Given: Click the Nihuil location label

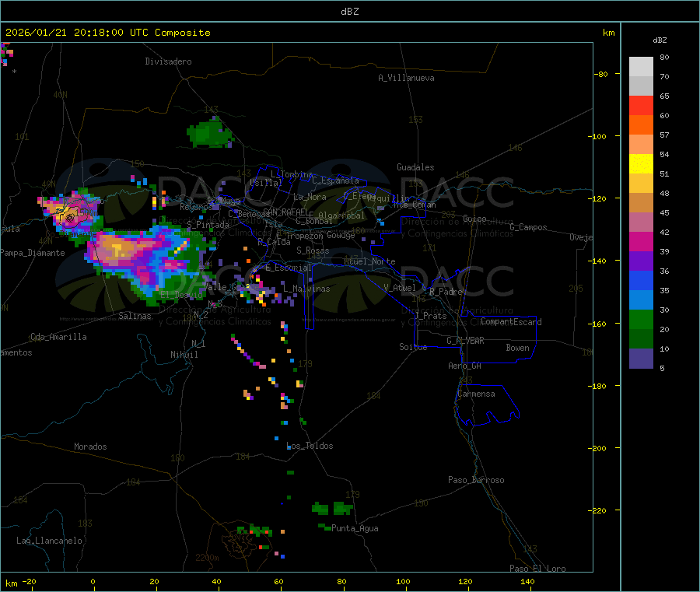Looking at the screenshot, I should [x=184, y=355].
